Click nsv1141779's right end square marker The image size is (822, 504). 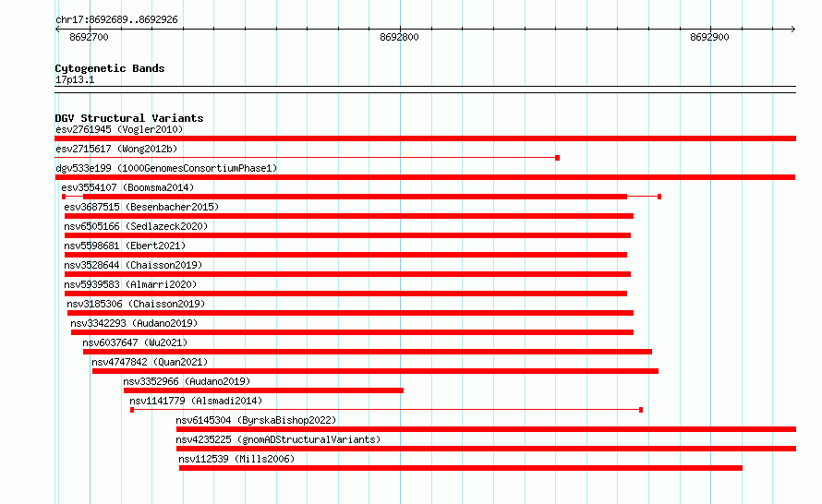(641, 410)
